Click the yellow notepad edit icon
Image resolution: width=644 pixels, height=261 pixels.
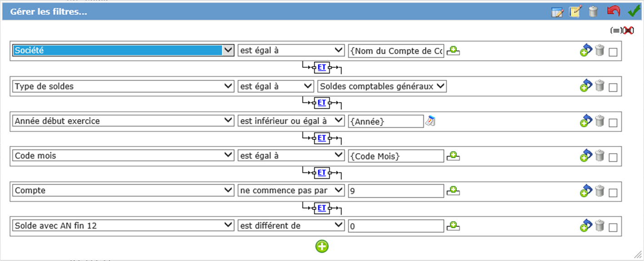575,12
